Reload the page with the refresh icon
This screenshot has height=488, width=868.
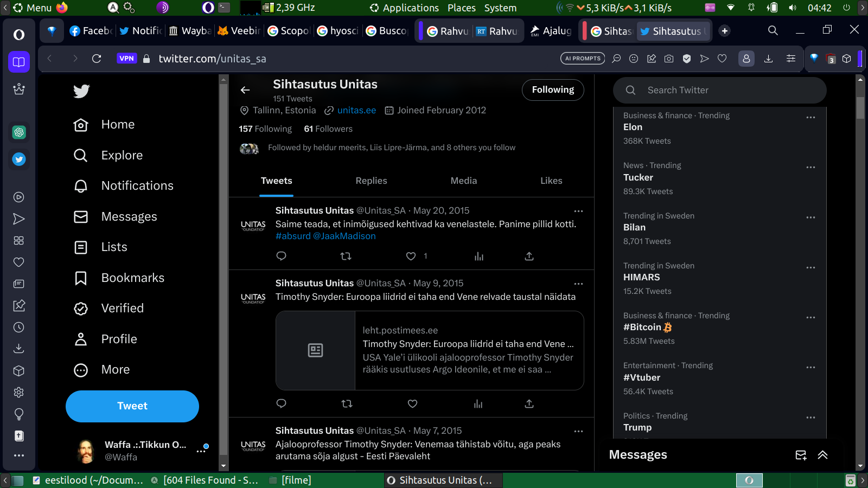point(97,59)
